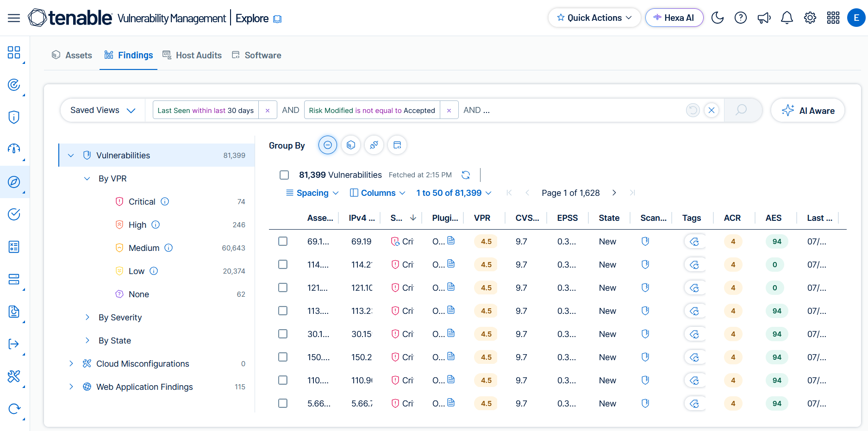Open the notifications bell
Screen dimensions: 868x431
coord(787,18)
